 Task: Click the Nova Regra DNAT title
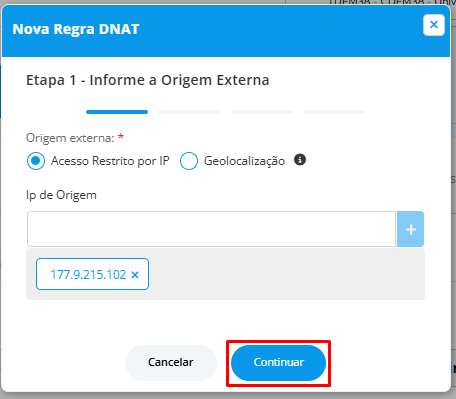click(x=76, y=29)
